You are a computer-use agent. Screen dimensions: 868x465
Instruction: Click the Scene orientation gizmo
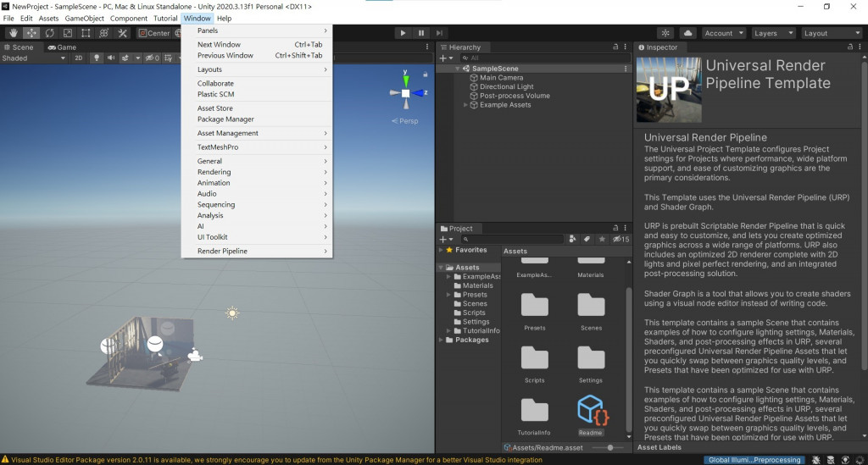tap(406, 93)
